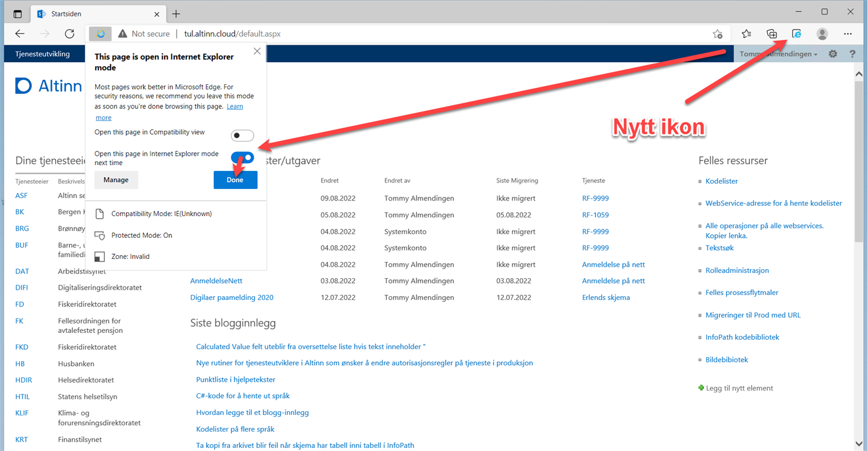Close the Internet Explorer mode popup
The height and width of the screenshot is (451, 868).
tap(257, 52)
